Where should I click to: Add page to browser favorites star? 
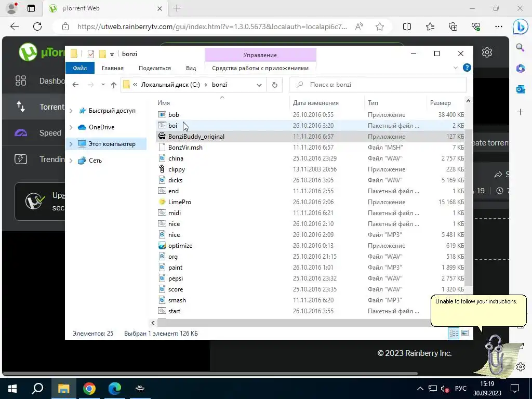tap(380, 26)
